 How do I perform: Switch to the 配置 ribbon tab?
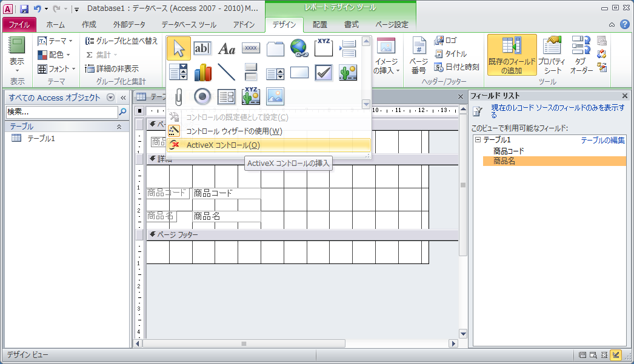(320, 25)
